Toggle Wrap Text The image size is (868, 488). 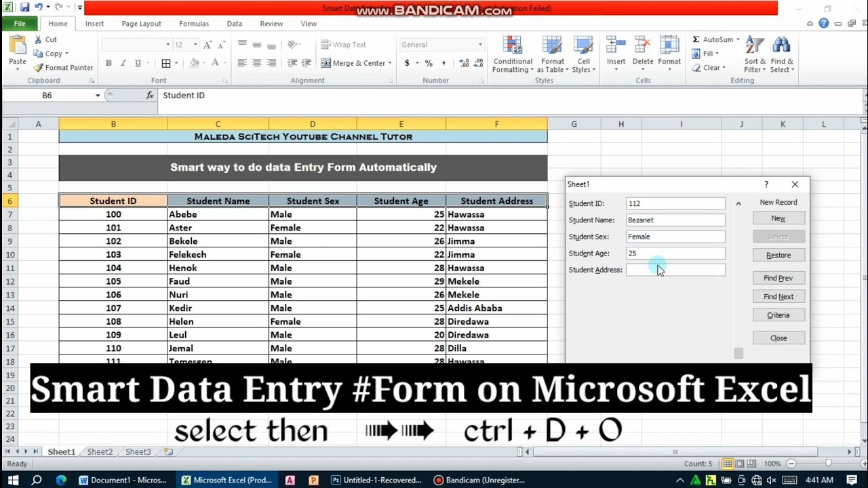tap(343, 45)
